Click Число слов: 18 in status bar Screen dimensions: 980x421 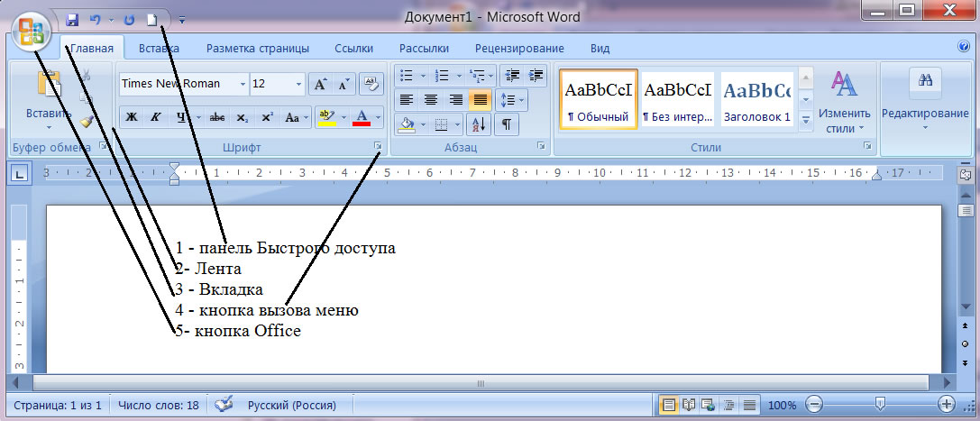(x=159, y=406)
